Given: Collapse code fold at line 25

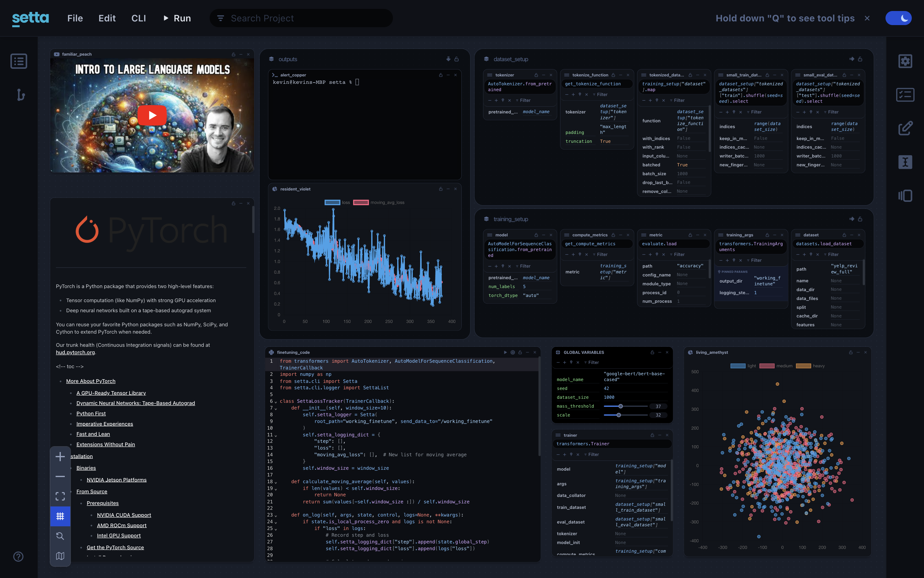Looking at the screenshot, I should point(276,529).
